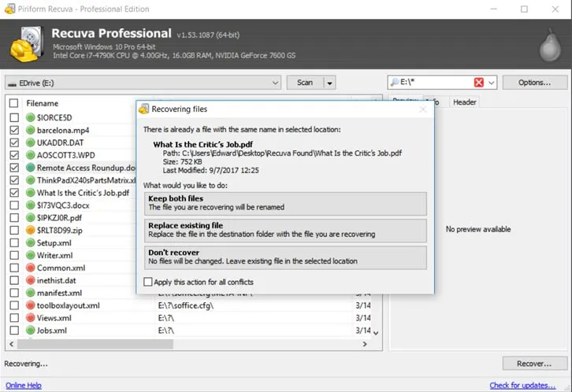Enable Apply this action for all conflicts
Image resolution: width=572 pixels, height=392 pixels.
tap(148, 282)
